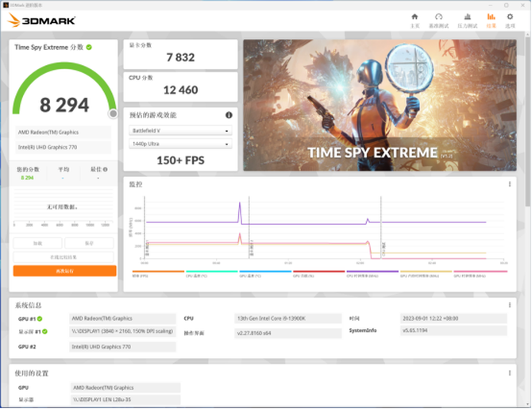Click the SystemInfo version v5.65.1194
Screen dimensions: 532x409
point(453,330)
